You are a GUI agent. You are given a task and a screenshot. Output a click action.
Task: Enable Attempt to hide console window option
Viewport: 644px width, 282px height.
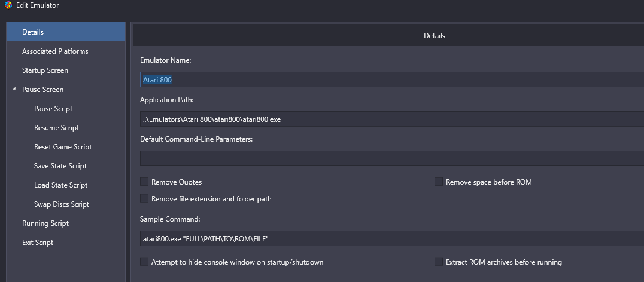click(x=144, y=262)
